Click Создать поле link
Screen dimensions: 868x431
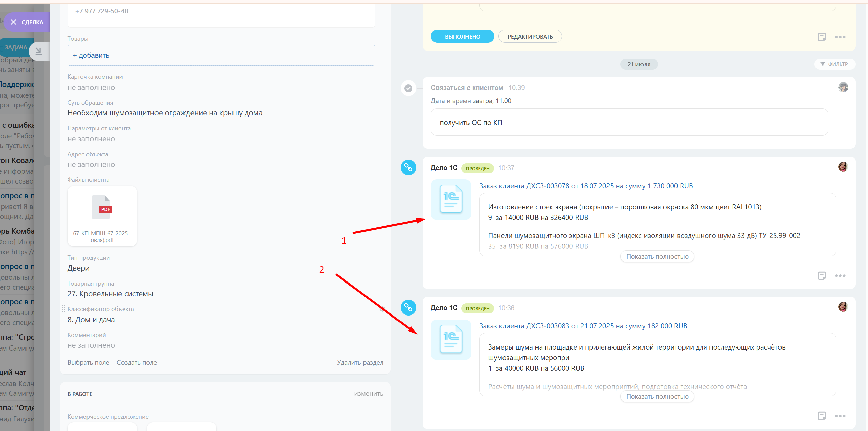pos(137,363)
